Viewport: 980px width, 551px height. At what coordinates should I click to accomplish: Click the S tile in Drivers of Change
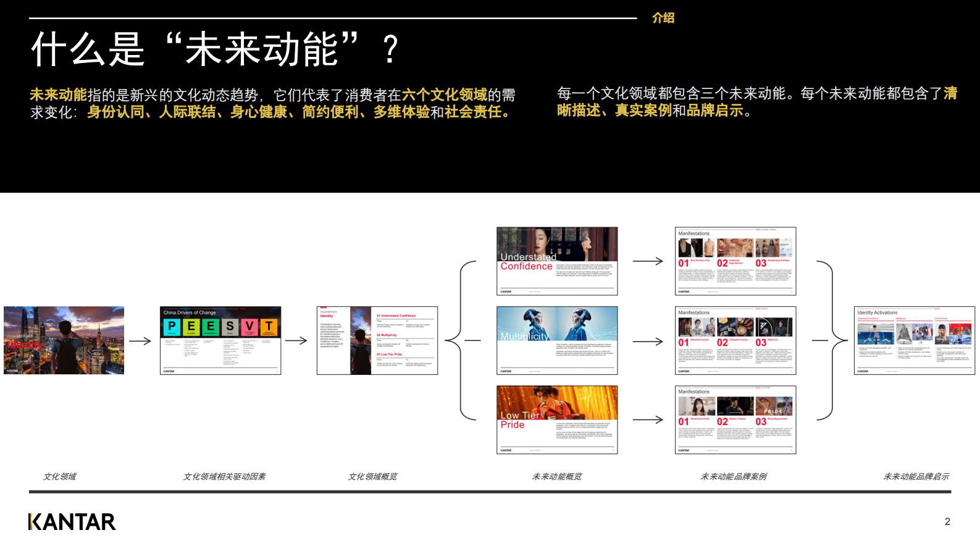tap(230, 327)
